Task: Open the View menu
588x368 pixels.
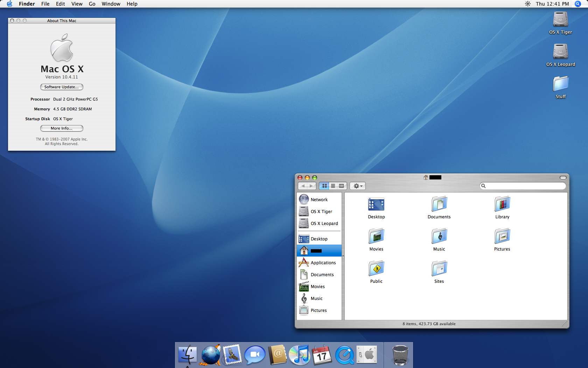Action: coord(77,4)
